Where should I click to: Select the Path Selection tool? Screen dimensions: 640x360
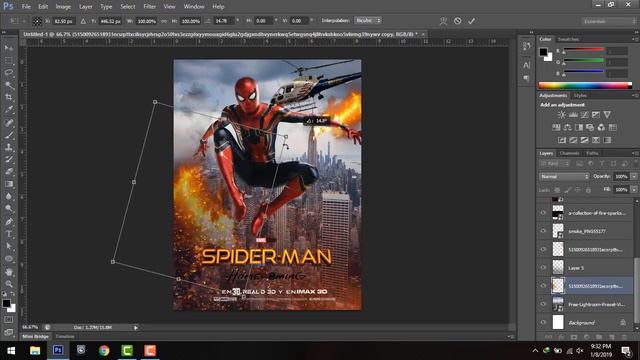pos(9,247)
